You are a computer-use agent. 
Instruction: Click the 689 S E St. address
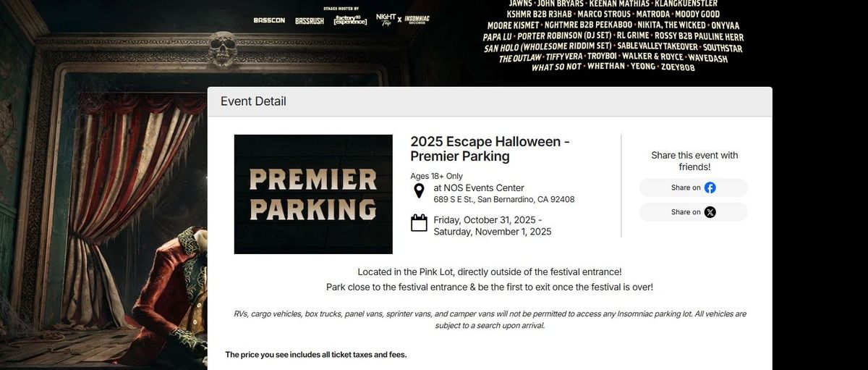point(504,200)
